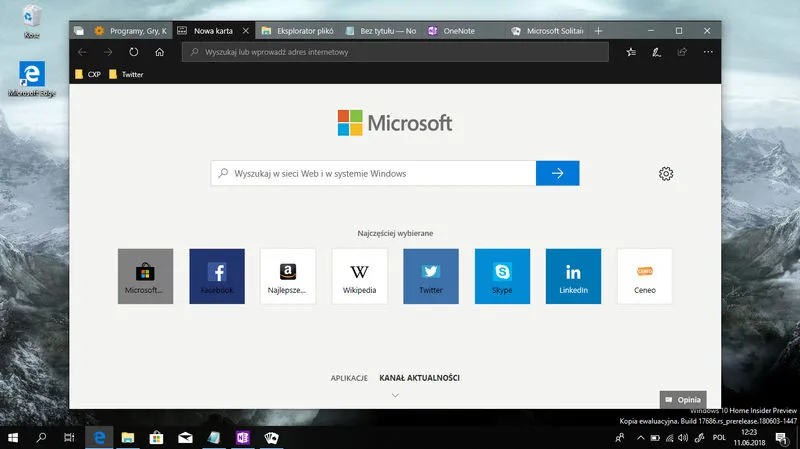Image resolution: width=800 pixels, height=449 pixels.
Task: Click POL language indicator
Action: click(x=719, y=438)
